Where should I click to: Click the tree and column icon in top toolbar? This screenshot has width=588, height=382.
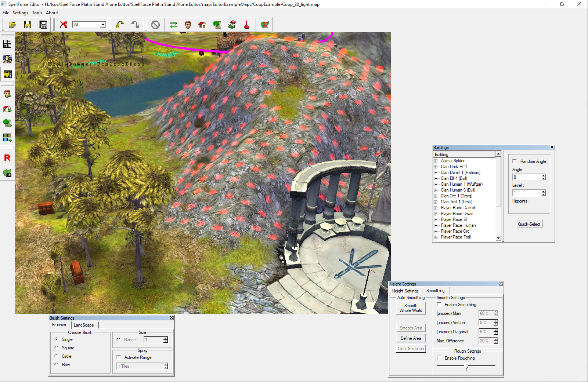coord(217,25)
